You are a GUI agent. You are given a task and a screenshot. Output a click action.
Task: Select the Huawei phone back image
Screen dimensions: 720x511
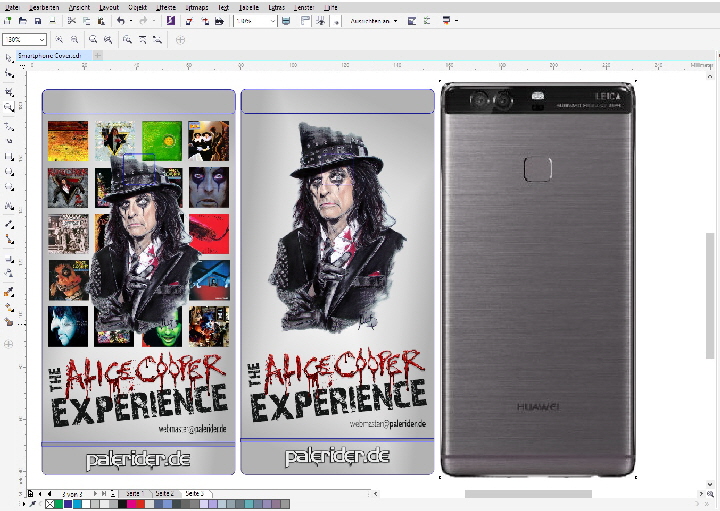(538, 280)
